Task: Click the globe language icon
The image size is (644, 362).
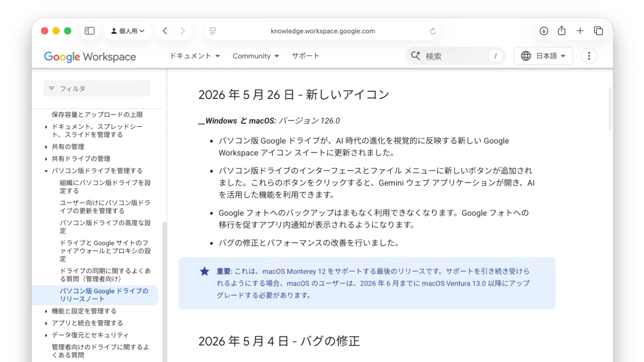Action: [526, 56]
